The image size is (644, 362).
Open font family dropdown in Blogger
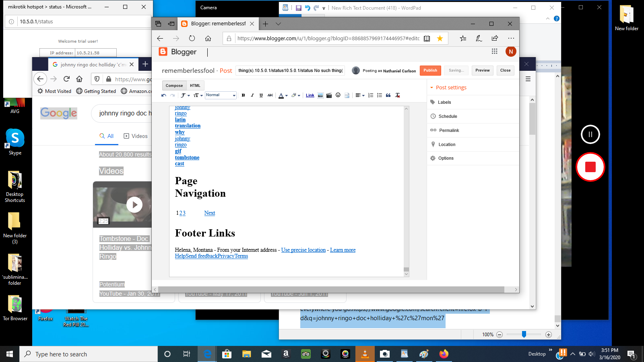[185, 95]
